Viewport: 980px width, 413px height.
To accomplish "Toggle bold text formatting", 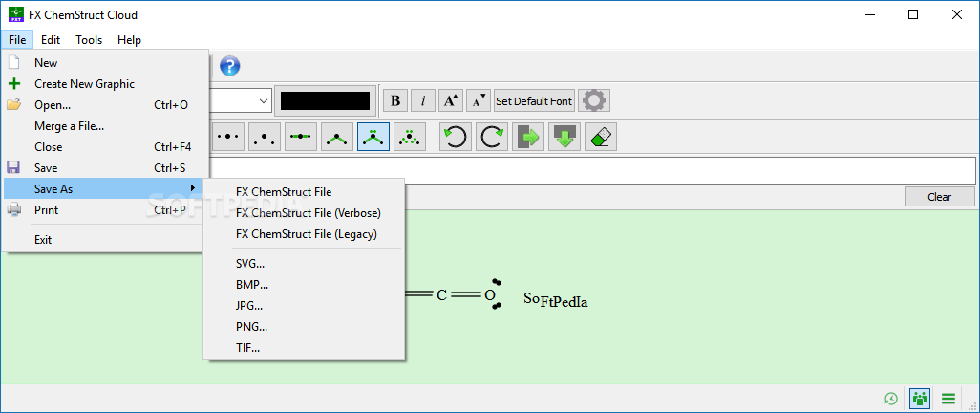I will (x=395, y=100).
